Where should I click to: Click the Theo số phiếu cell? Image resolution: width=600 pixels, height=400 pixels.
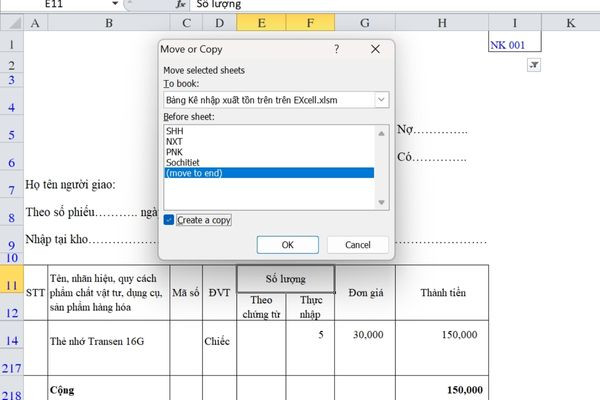(91, 212)
